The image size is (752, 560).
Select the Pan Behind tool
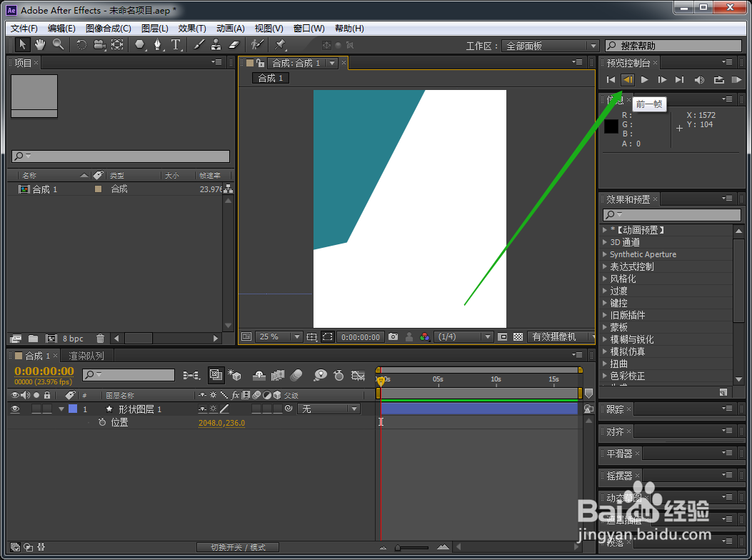(x=117, y=44)
